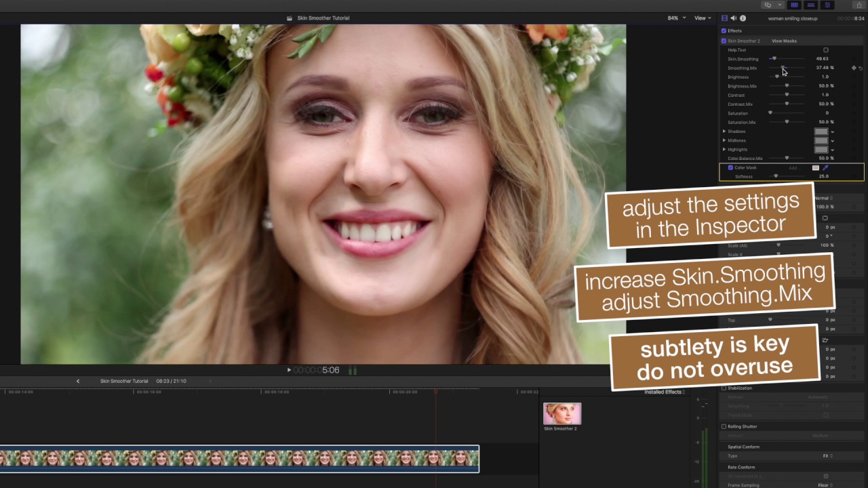The image size is (868, 488).
Task: Open the Installed Effects dropdown
Action: pos(665,392)
